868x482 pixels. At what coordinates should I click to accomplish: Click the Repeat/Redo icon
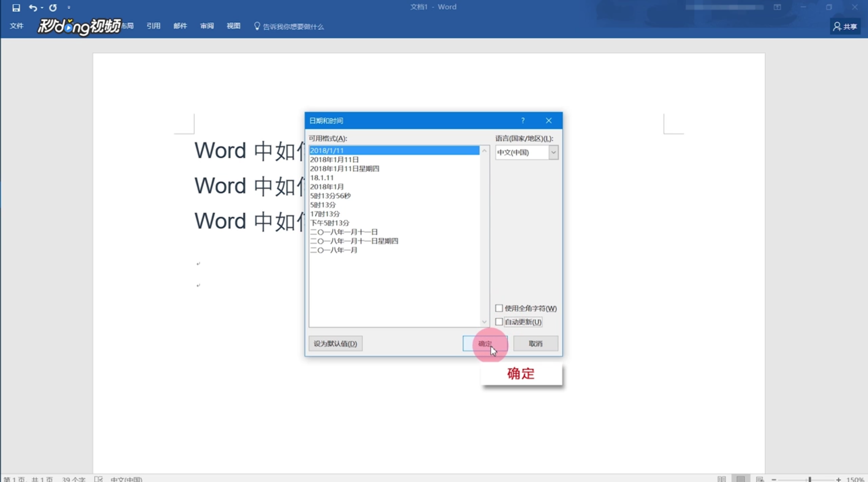point(53,8)
